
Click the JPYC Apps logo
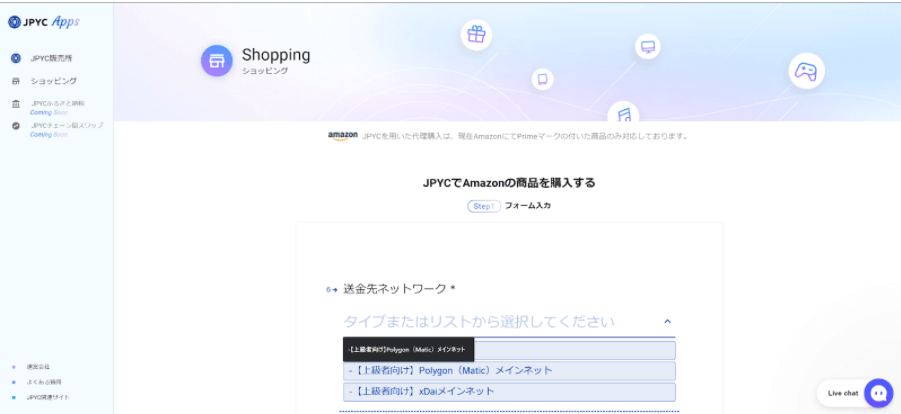(x=44, y=22)
